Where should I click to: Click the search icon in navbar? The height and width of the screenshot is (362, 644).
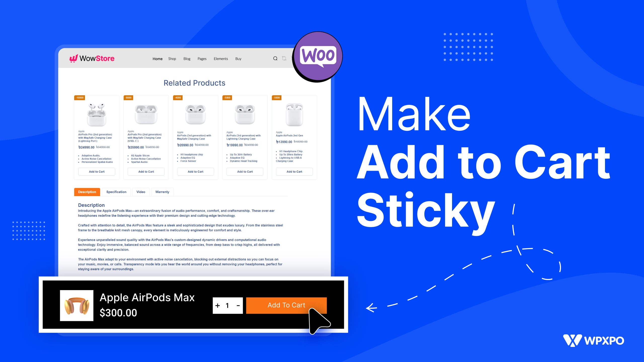(274, 59)
